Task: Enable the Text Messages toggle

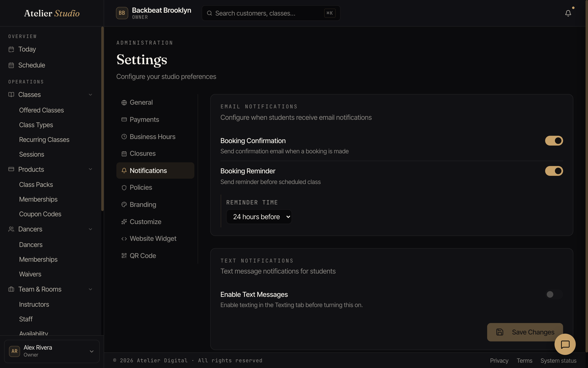Action: click(x=554, y=294)
